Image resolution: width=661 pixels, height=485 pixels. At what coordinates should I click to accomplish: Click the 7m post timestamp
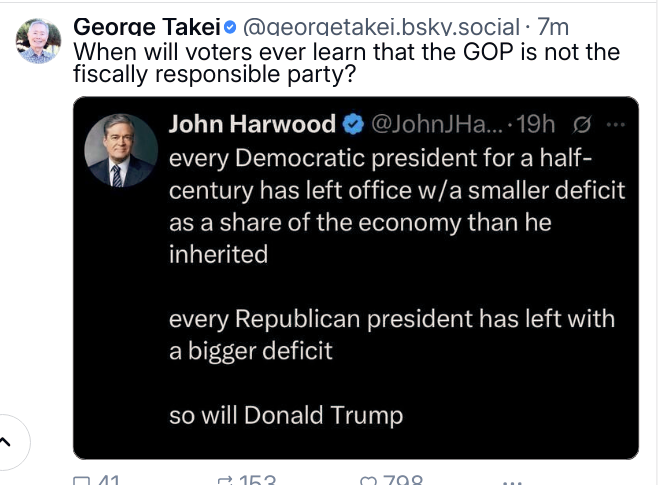click(553, 27)
